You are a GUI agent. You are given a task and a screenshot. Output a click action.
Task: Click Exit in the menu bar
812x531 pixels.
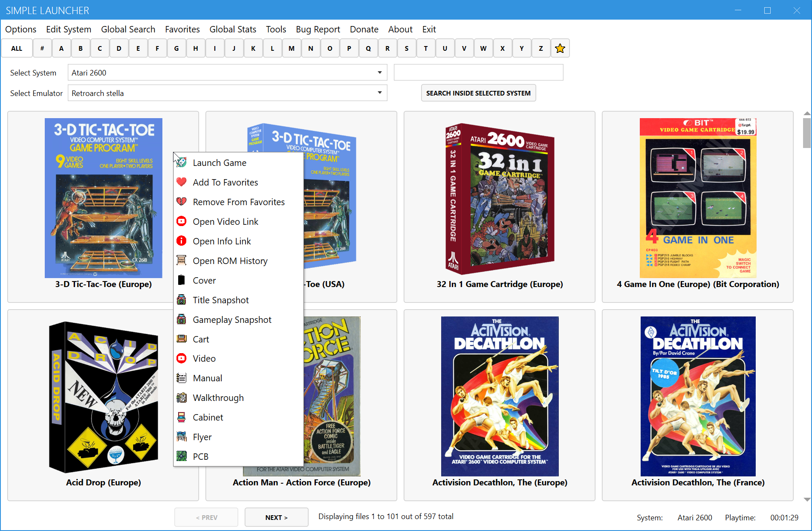[429, 29]
